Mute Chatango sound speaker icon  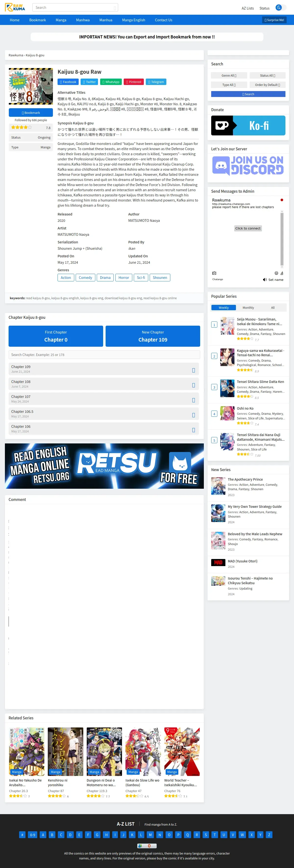265,280
